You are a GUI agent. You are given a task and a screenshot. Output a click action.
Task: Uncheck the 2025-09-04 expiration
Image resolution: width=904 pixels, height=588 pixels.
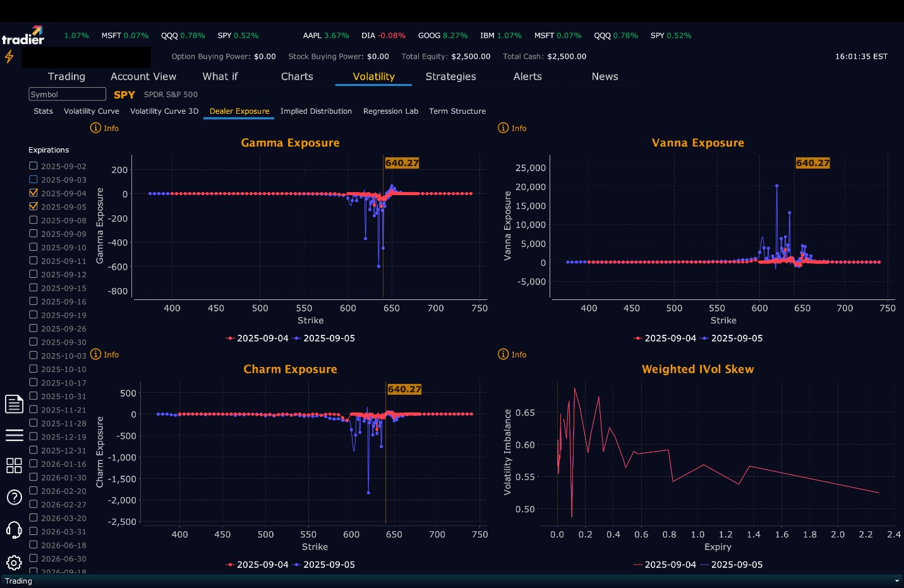tap(33, 193)
